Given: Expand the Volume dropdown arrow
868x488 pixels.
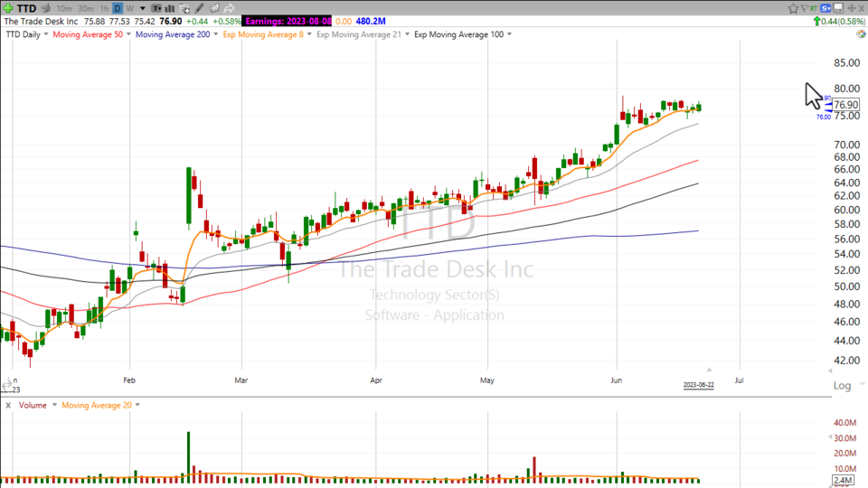Looking at the screenshot, I should click(54, 405).
